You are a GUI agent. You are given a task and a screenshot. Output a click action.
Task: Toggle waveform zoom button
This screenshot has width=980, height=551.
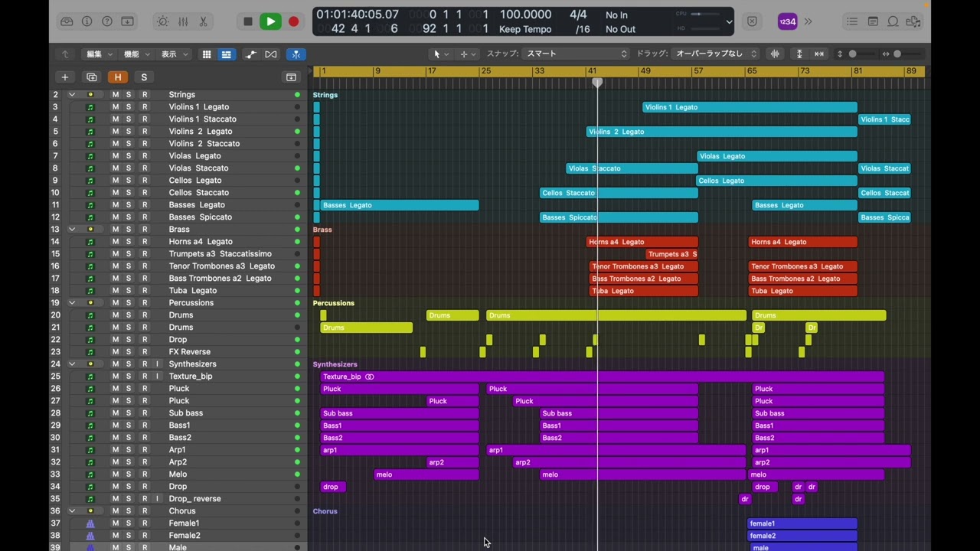pyautogui.click(x=775, y=54)
